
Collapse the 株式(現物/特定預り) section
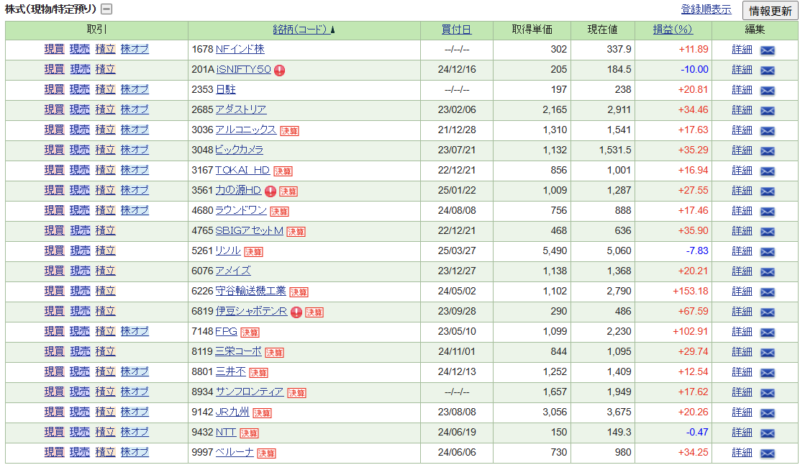(107, 9)
